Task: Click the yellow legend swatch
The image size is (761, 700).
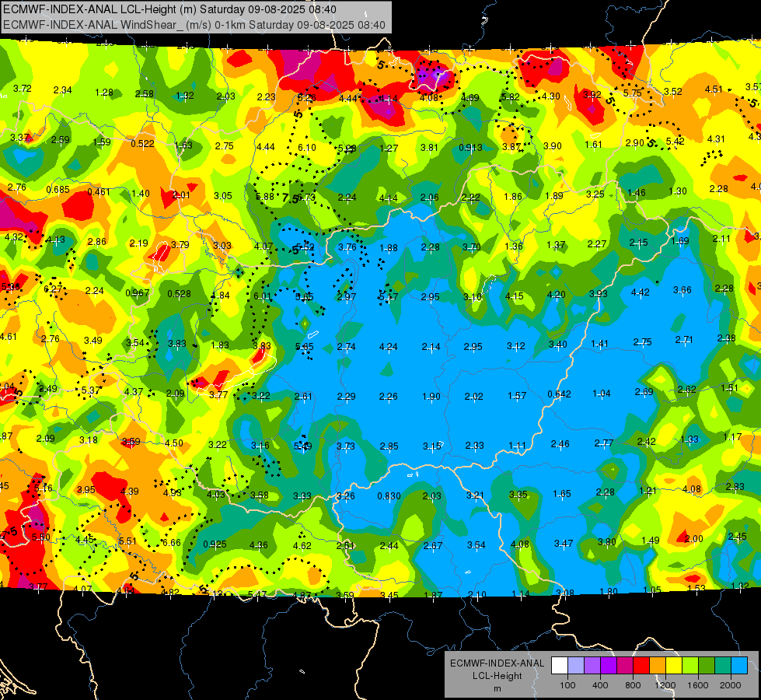Action: pos(674,666)
